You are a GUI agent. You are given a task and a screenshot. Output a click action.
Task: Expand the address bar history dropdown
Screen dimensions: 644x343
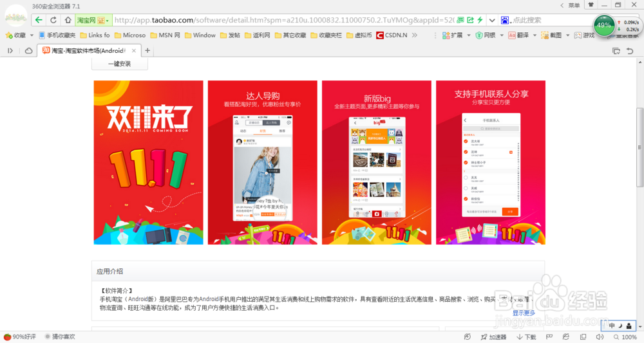pos(491,20)
